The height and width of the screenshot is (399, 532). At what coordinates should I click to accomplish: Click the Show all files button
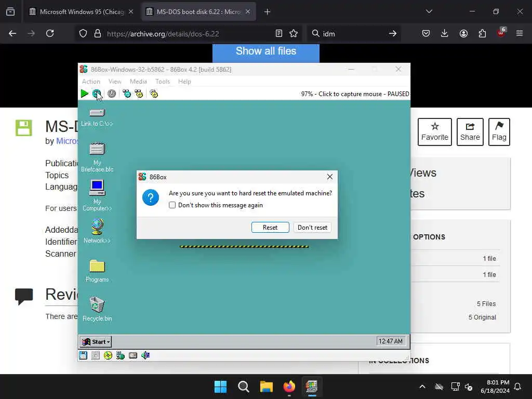point(265,52)
